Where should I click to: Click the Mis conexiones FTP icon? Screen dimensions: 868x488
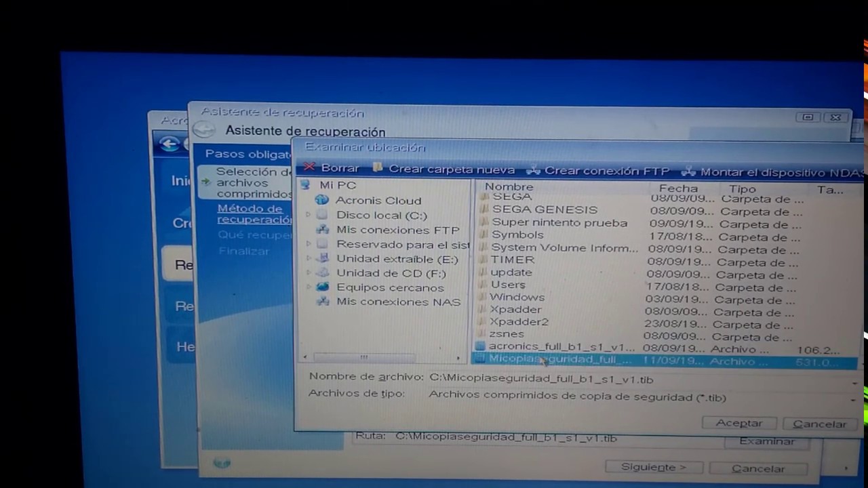[323, 230]
